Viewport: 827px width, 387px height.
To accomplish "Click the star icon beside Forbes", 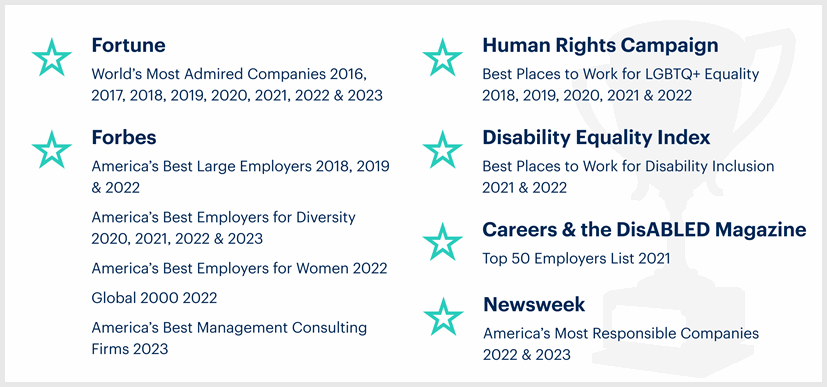I will click(52, 150).
